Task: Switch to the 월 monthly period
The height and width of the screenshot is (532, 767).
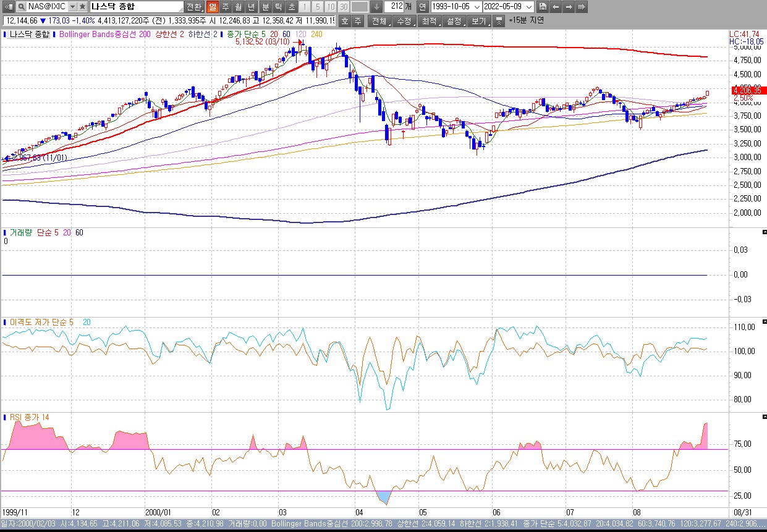Action: click(238, 7)
